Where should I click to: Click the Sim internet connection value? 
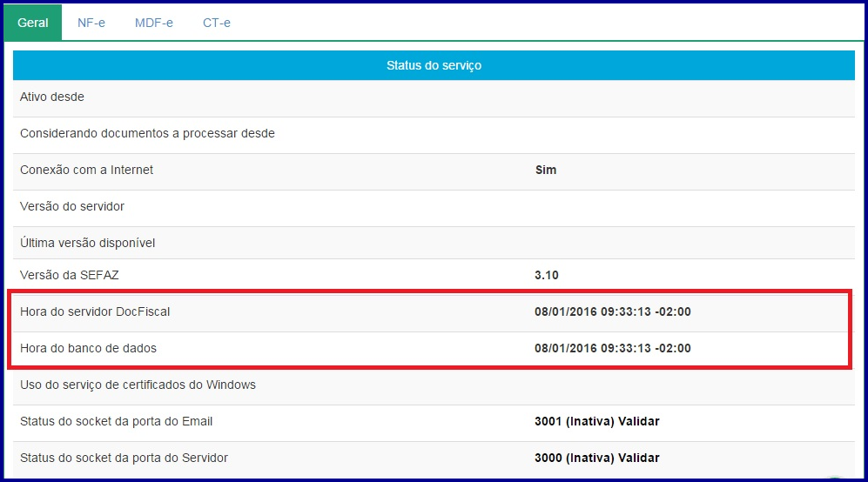[x=546, y=170]
